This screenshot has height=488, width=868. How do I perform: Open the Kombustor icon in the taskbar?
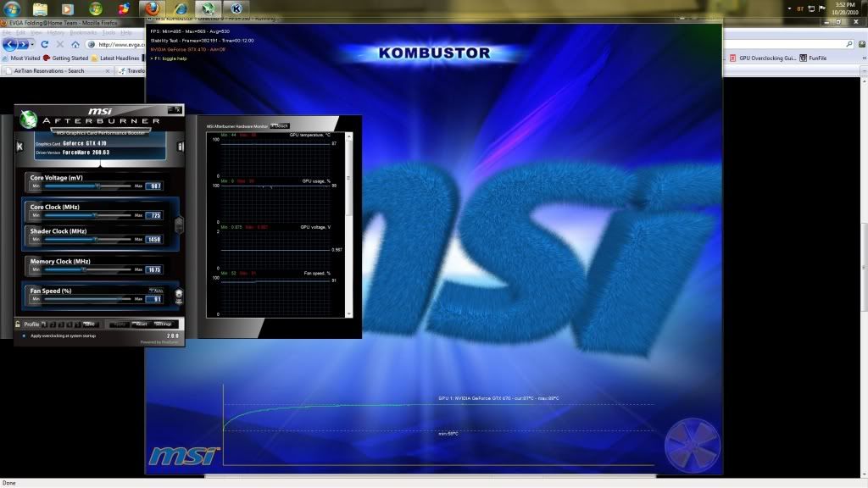tap(236, 8)
